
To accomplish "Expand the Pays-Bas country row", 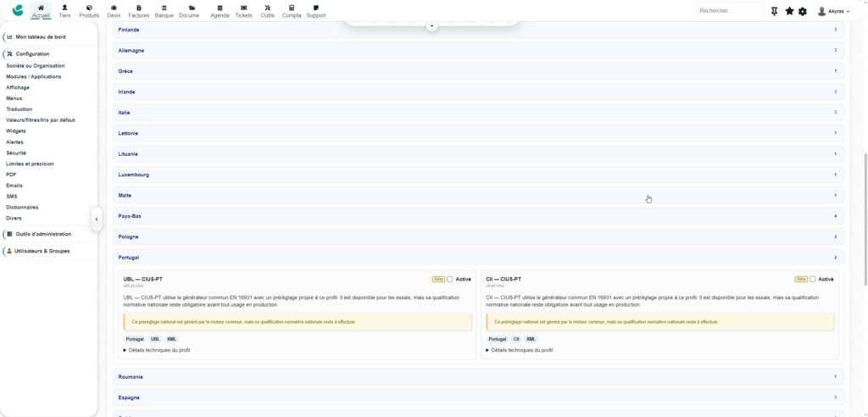I will [x=478, y=216].
